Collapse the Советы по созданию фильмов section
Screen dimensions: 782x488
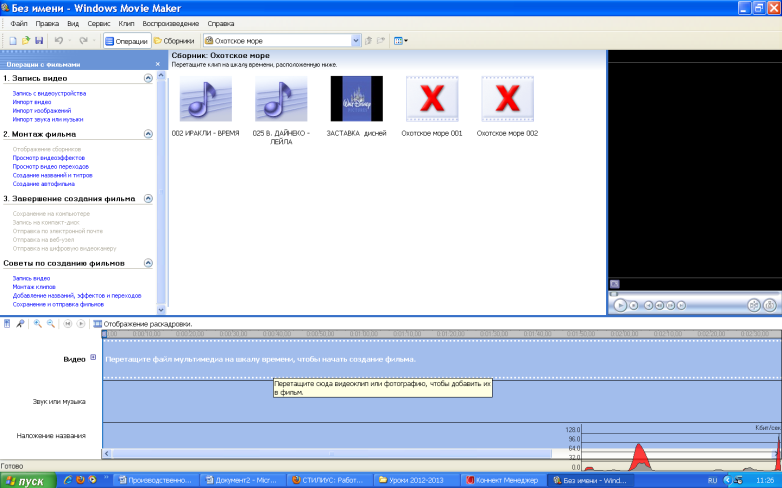148,263
